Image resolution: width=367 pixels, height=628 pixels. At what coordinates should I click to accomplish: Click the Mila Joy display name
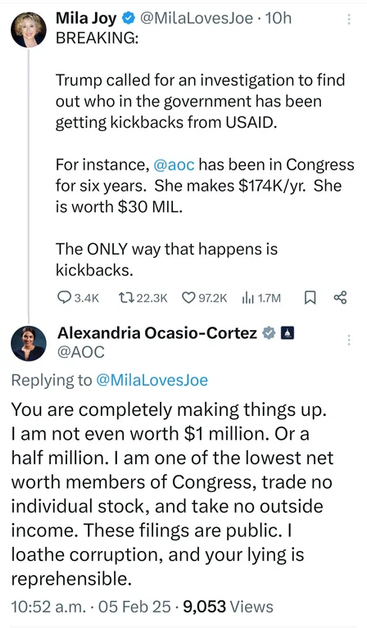point(86,18)
